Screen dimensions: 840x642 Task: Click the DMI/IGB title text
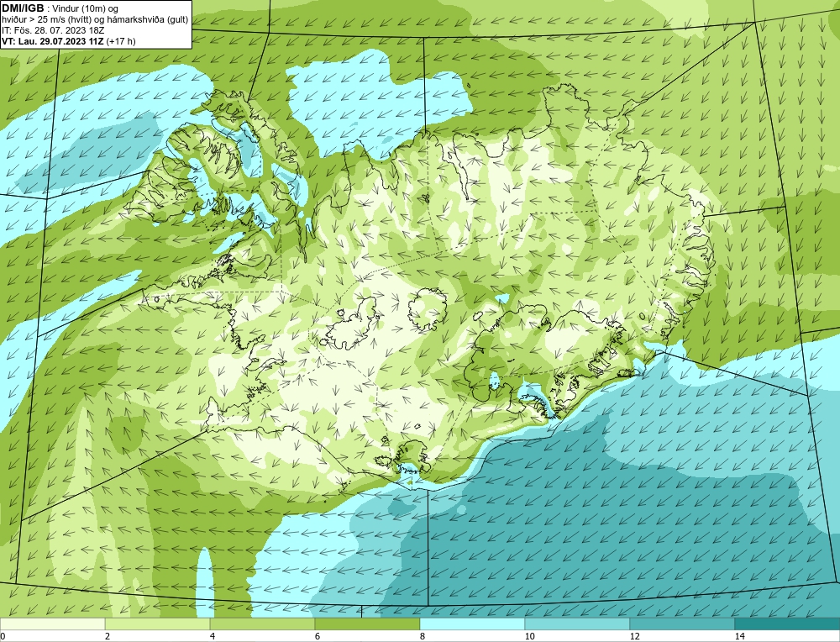click(23, 8)
